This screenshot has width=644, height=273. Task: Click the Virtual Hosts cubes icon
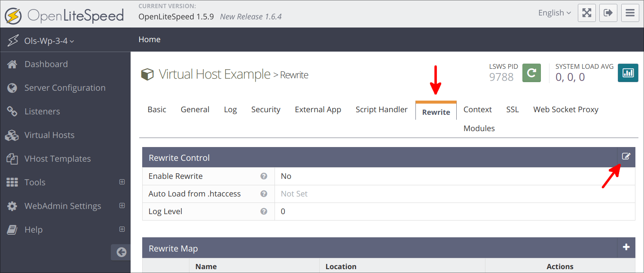12,135
